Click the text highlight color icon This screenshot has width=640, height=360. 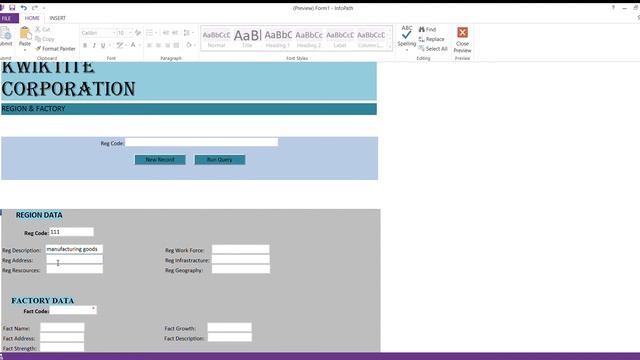point(120,45)
